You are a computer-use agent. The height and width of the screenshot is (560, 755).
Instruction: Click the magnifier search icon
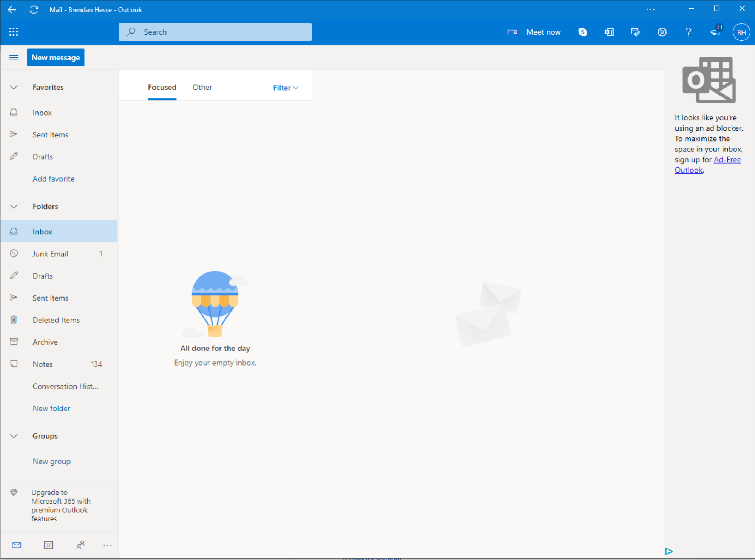click(131, 32)
